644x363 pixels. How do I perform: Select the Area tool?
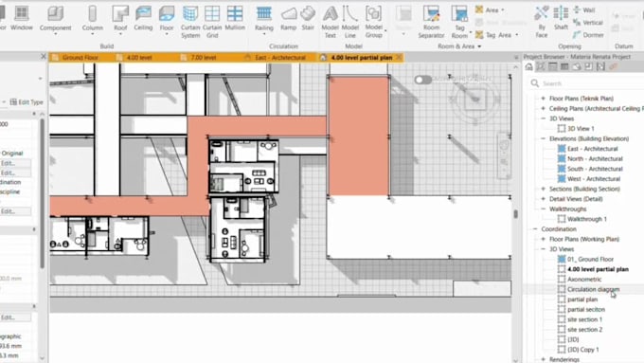tap(490, 9)
